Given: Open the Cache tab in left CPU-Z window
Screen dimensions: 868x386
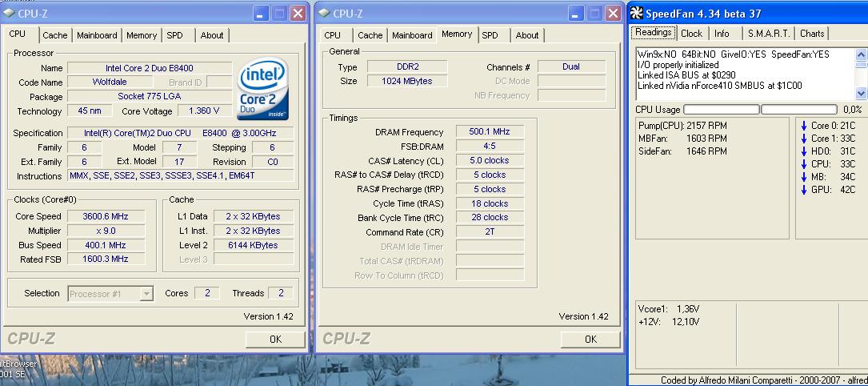Looking at the screenshot, I should tap(55, 35).
